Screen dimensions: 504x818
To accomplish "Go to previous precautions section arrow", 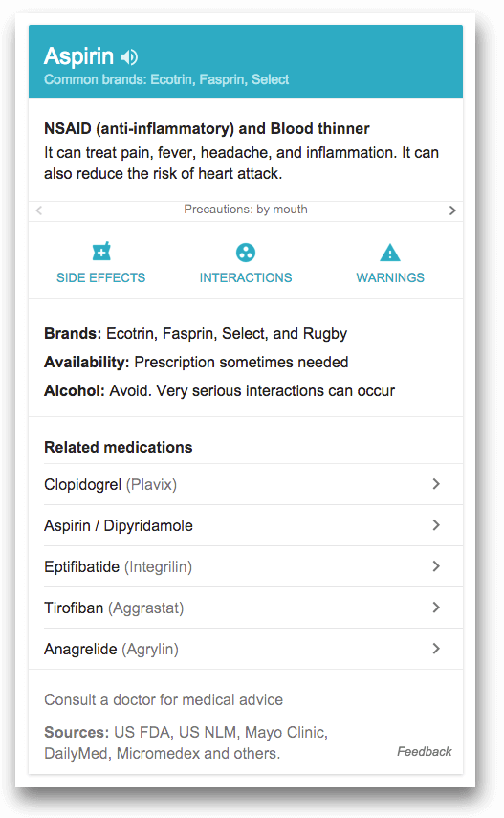I will pos(38,210).
